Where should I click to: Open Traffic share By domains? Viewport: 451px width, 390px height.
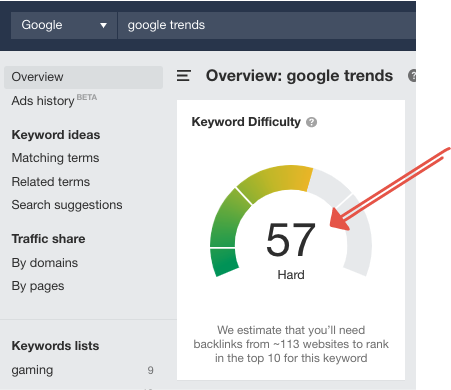pyautogui.click(x=45, y=263)
